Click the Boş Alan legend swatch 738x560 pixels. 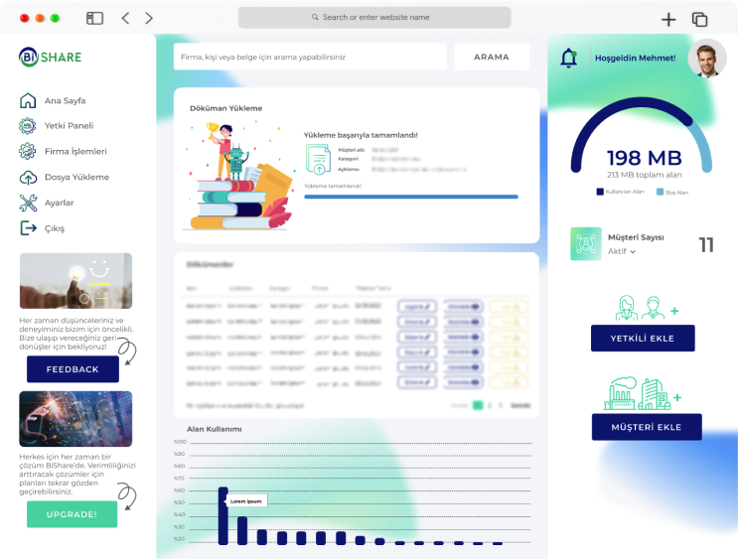pyautogui.click(x=660, y=192)
